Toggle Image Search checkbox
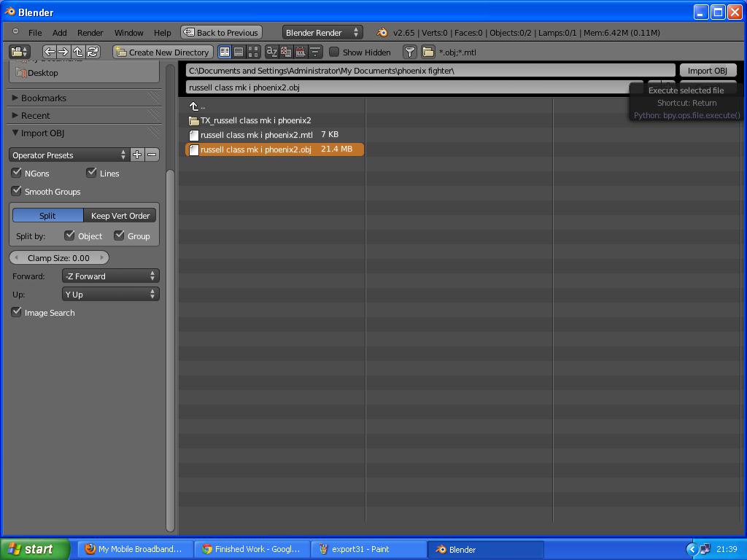 [17, 312]
